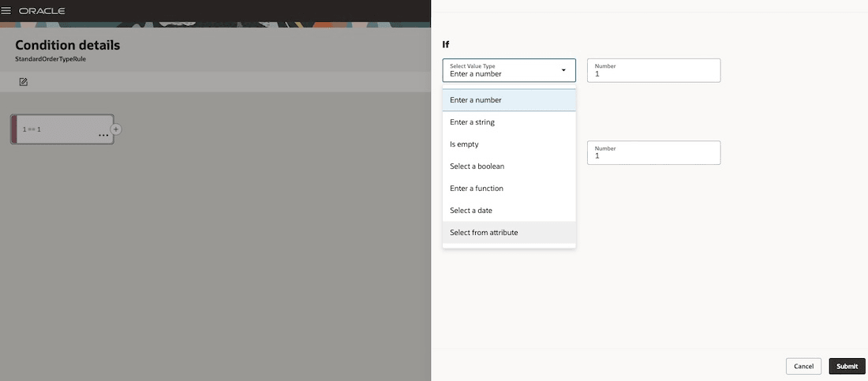868x381 pixels.
Task: Choose the Select a boolean option
Action: (509, 166)
